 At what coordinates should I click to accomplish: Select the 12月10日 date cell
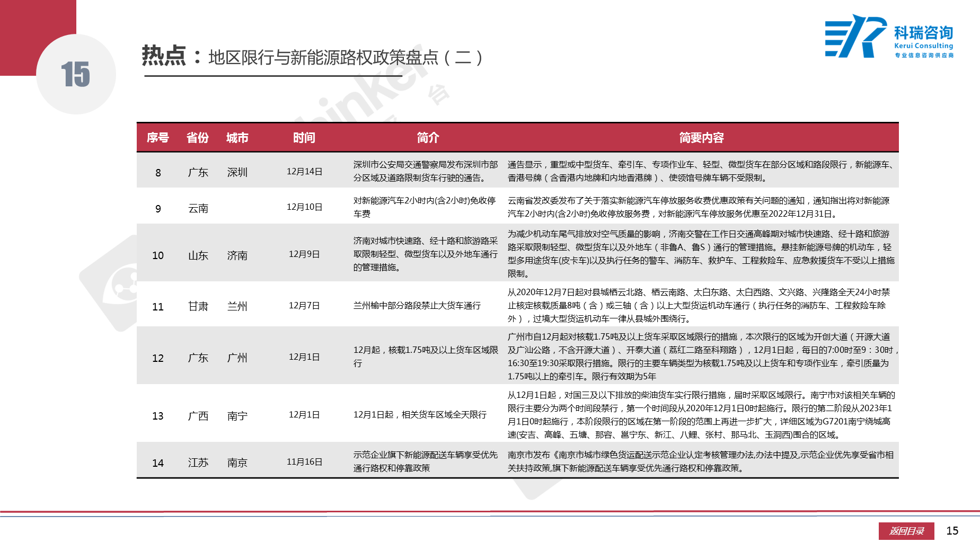click(x=304, y=207)
